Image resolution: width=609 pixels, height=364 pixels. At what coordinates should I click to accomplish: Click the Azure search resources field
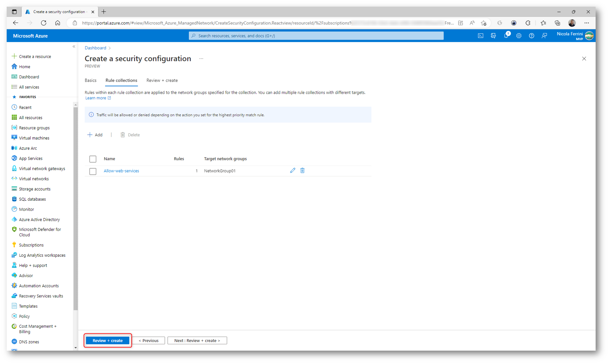[x=316, y=36]
